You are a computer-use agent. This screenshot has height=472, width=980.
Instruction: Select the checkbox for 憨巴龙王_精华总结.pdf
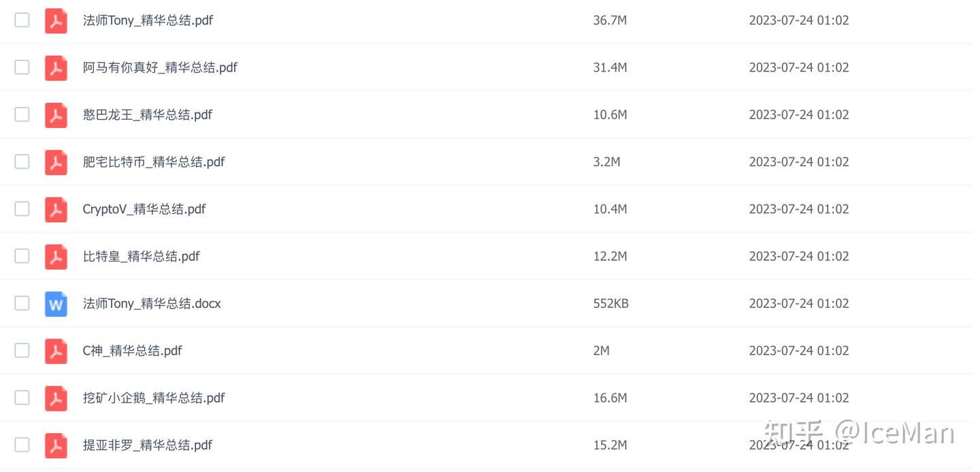[x=22, y=114]
